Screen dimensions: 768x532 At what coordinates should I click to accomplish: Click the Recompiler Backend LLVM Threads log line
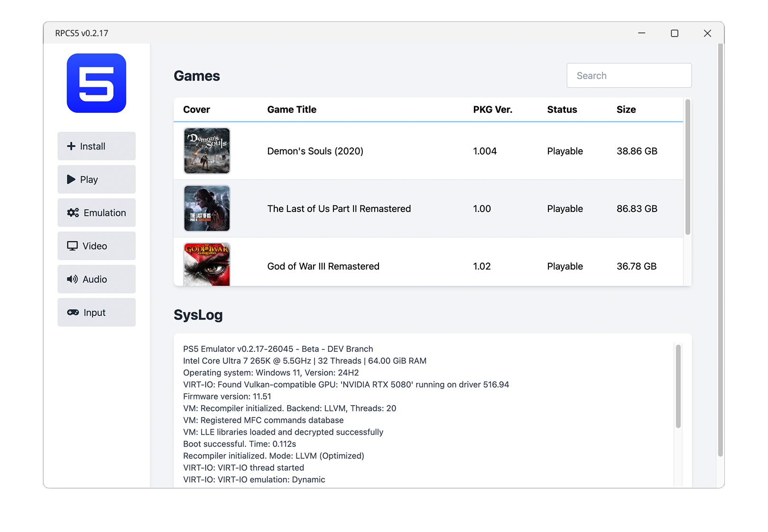point(289,408)
